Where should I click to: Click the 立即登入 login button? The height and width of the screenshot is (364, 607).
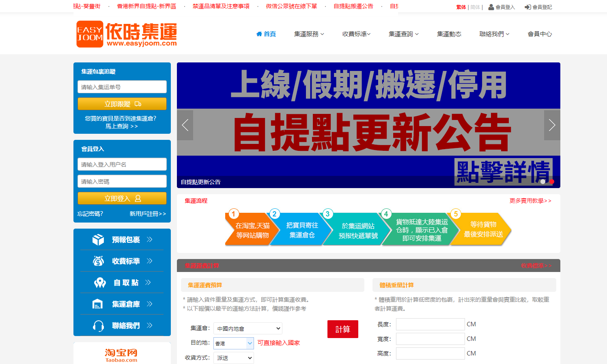122,198
